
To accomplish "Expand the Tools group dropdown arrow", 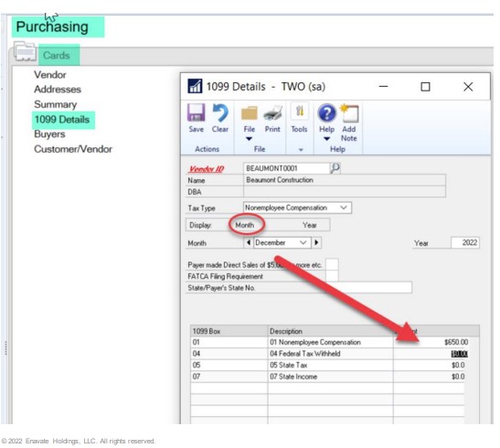I will tap(301, 150).
